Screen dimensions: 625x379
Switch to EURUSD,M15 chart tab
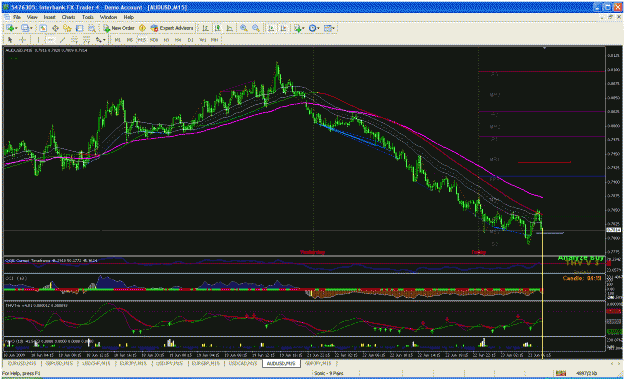(x=21, y=363)
